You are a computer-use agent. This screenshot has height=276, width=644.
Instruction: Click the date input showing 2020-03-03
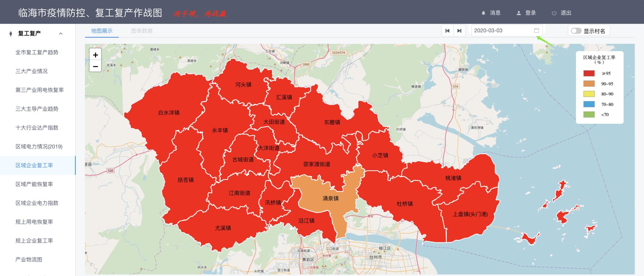(x=502, y=31)
